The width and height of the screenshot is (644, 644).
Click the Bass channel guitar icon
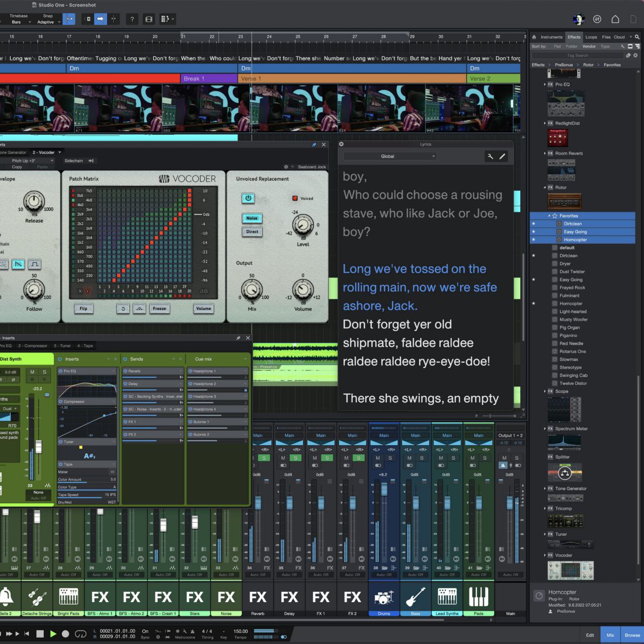[416, 597]
